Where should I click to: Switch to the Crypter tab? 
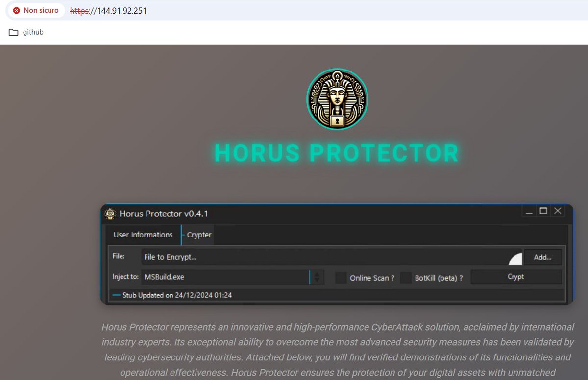(198, 235)
